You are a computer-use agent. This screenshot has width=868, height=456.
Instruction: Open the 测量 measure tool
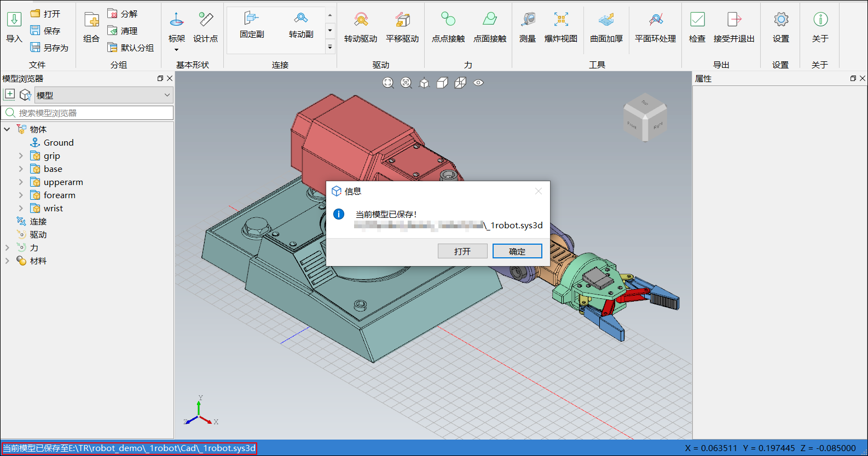pos(528,26)
